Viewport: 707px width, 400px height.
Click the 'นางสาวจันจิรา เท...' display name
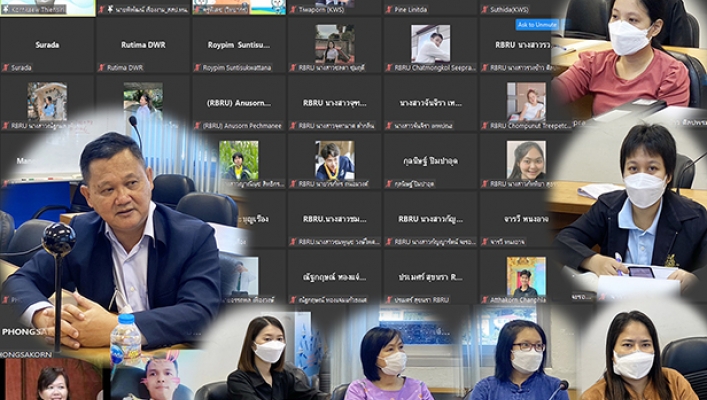click(x=430, y=103)
